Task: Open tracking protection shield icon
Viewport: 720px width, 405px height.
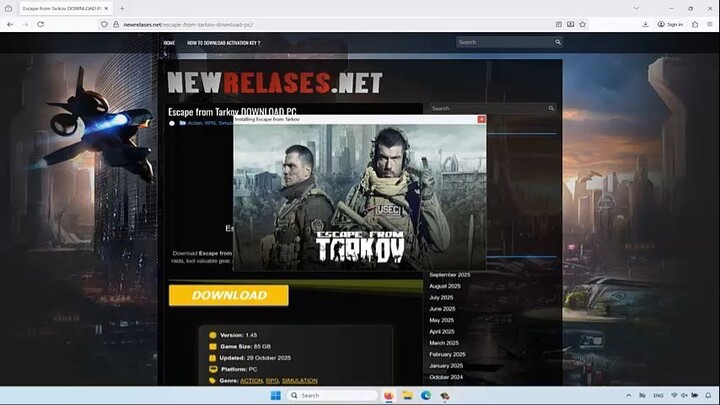Action: [104, 24]
